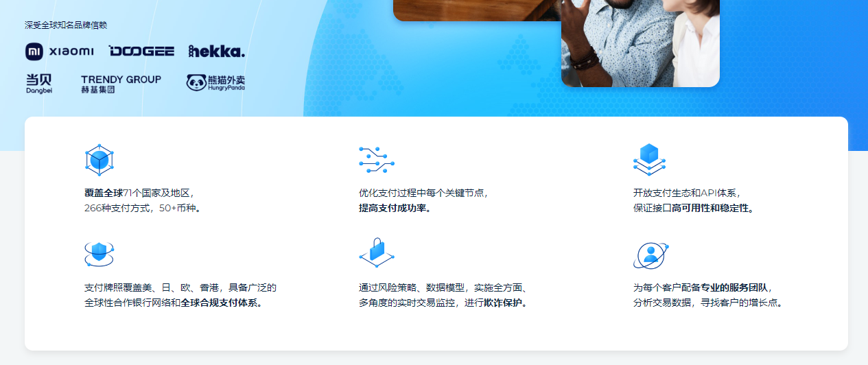Click the text 深受全球知名品牌信赖
This screenshot has height=365, width=868.
point(66,25)
